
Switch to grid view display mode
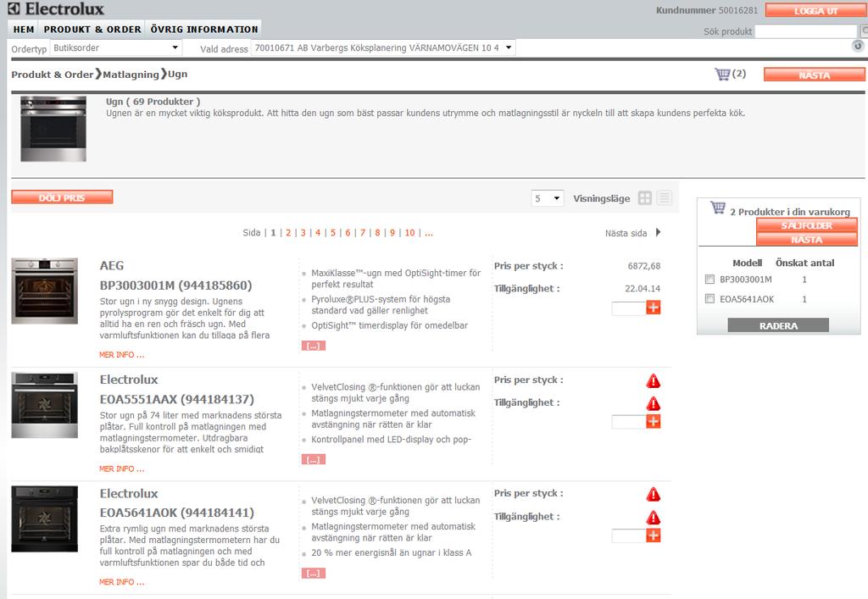tap(645, 198)
